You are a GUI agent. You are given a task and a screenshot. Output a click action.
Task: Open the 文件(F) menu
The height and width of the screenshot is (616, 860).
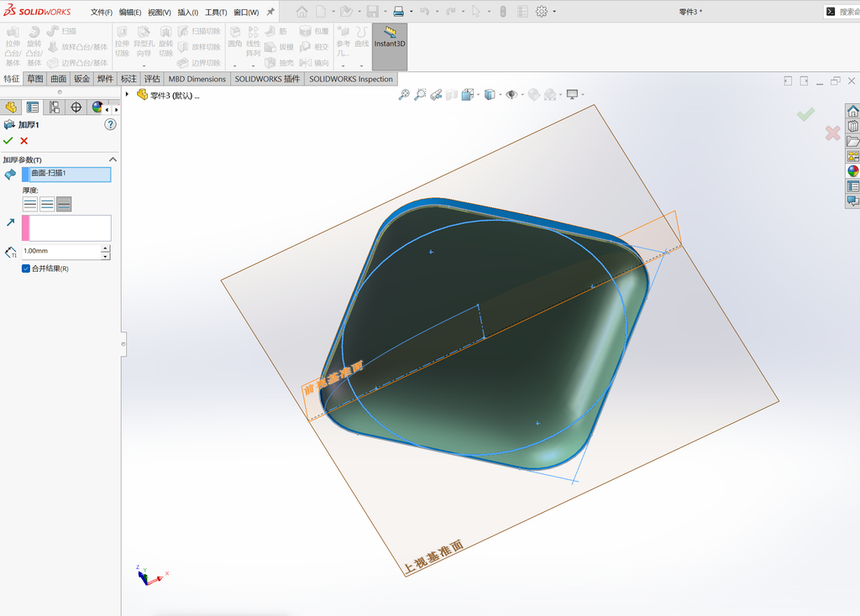tap(102, 12)
